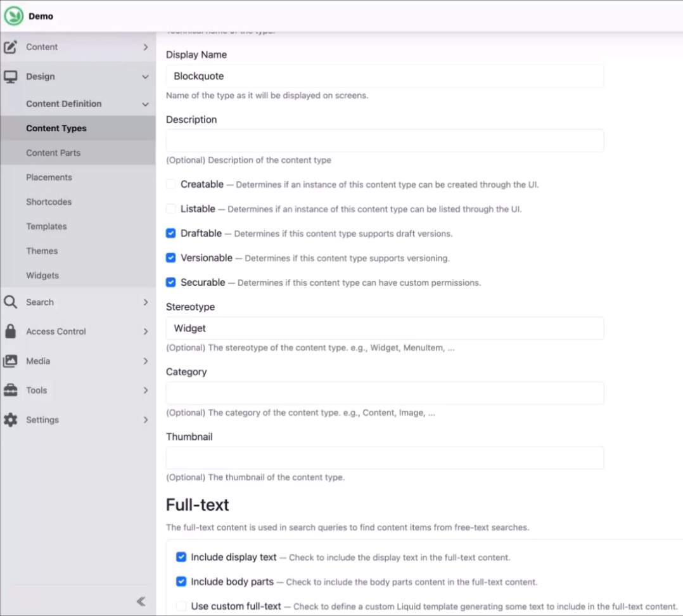Click the empty Thumbnail field

coord(385,458)
